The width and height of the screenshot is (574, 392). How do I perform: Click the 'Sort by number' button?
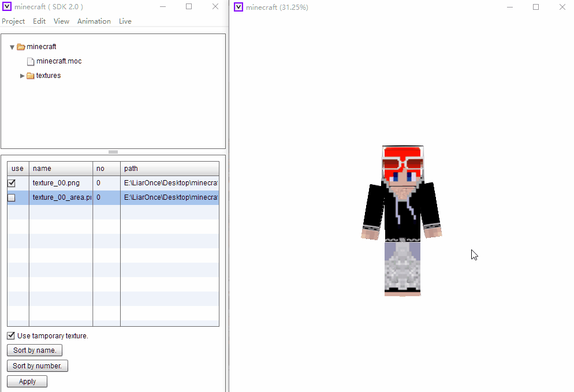click(x=37, y=365)
